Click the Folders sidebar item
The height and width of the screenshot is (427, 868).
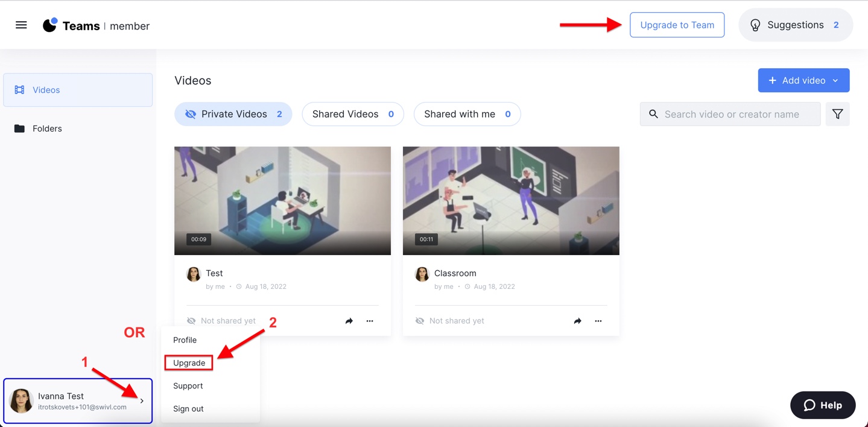47,128
